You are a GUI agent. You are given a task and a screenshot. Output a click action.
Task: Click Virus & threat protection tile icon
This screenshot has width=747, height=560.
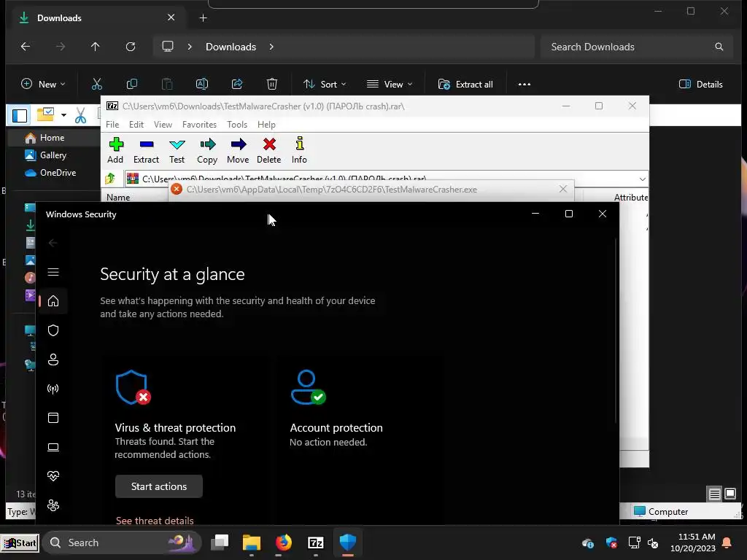click(x=133, y=388)
